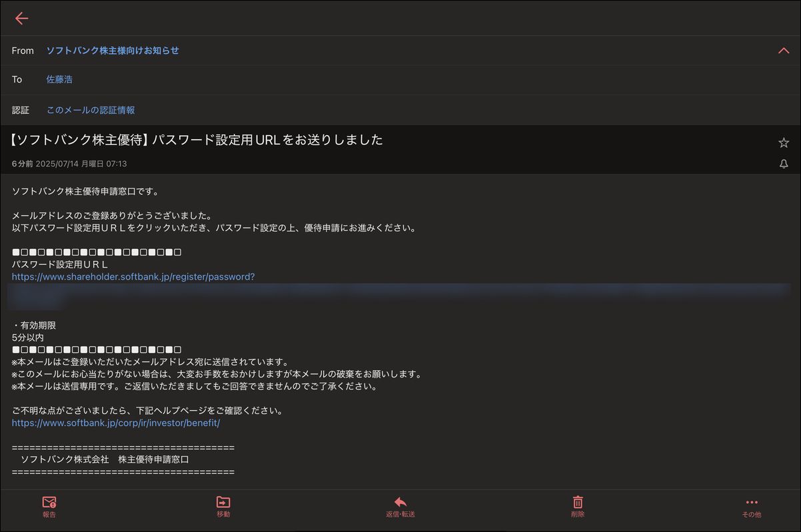Select the line 以下パスワード設定用ＵＲＬをクリックいただき
Image resolution: width=801 pixels, height=532 pixels.
(214, 228)
